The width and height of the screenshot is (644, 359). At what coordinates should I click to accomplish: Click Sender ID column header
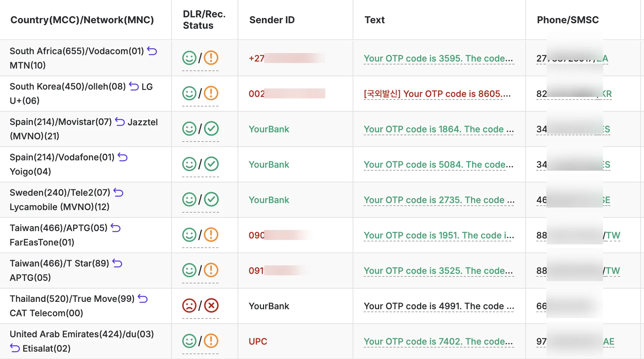(272, 20)
